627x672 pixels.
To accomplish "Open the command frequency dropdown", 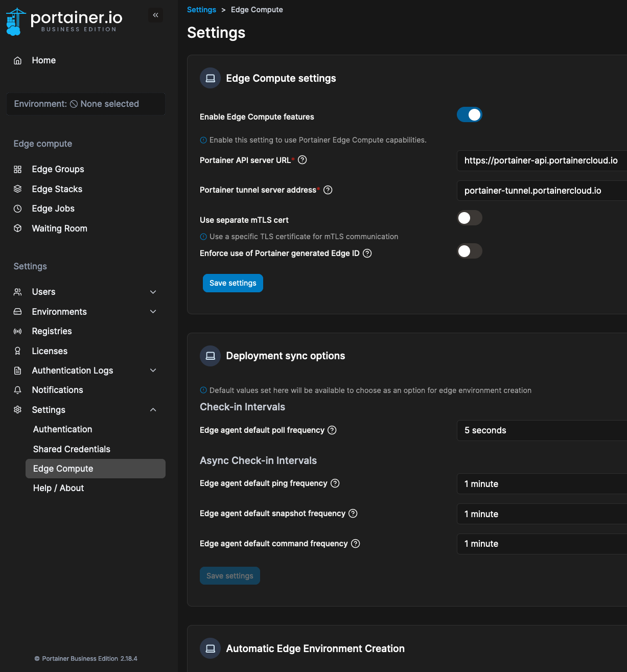I will click(542, 544).
